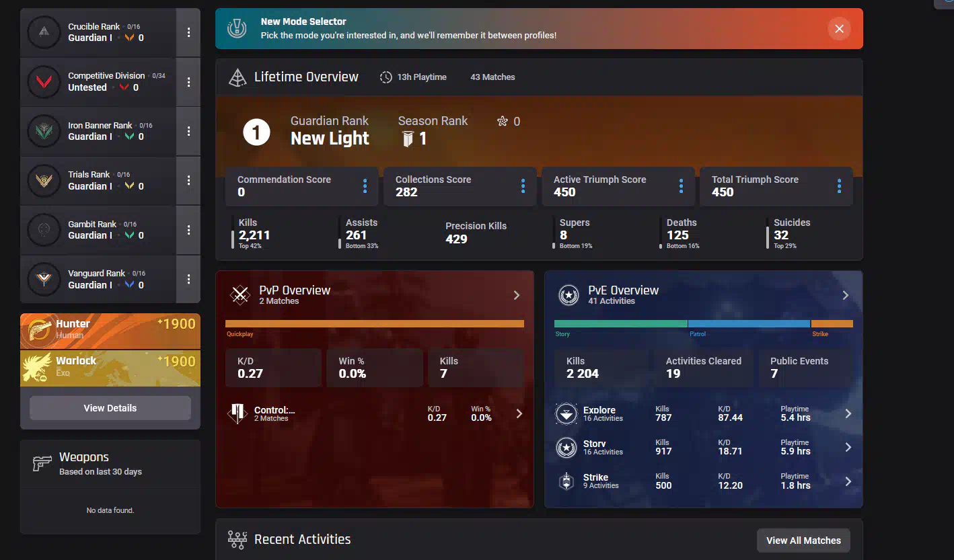The width and height of the screenshot is (954, 560).
Task: Click the Weapons pistol icon
Action: pos(42,463)
